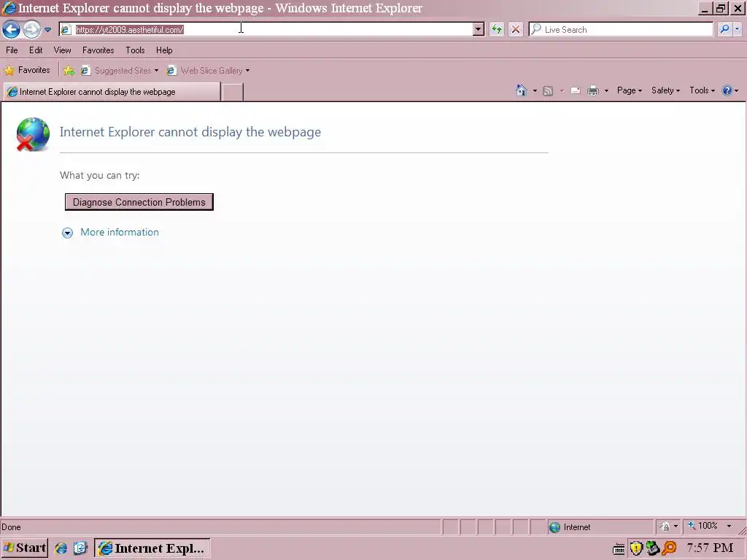The height and width of the screenshot is (560, 747).
Task: Open search provider options dropdown
Action: 738,29
